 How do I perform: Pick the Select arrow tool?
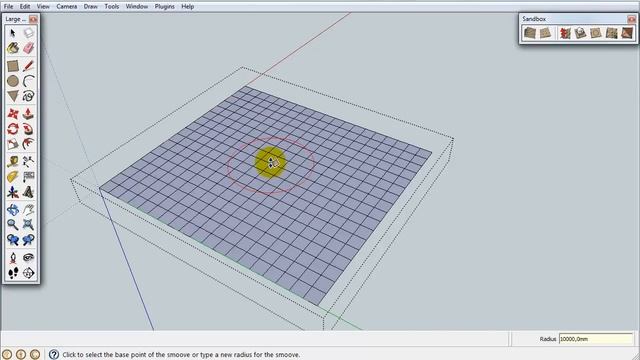[13, 33]
